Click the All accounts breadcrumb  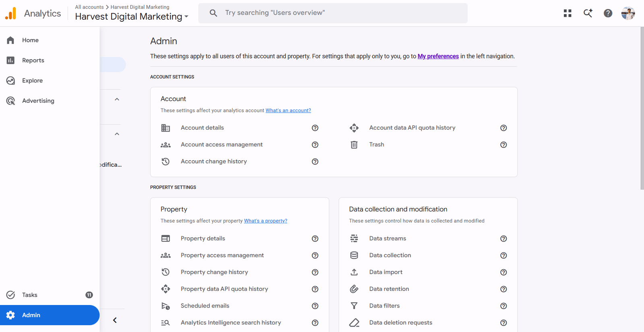point(89,7)
